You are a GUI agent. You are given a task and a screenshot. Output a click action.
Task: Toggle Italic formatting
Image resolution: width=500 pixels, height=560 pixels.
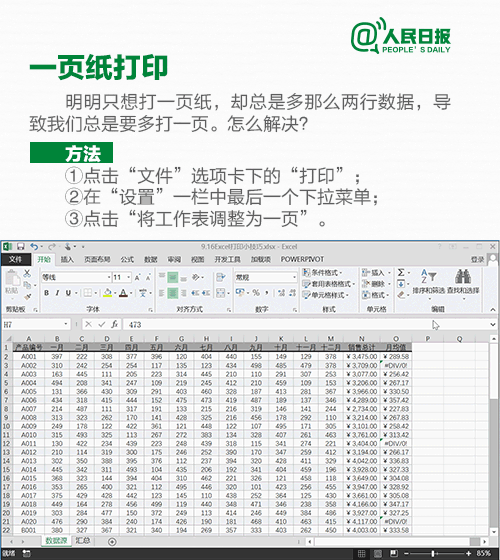tap(57, 293)
